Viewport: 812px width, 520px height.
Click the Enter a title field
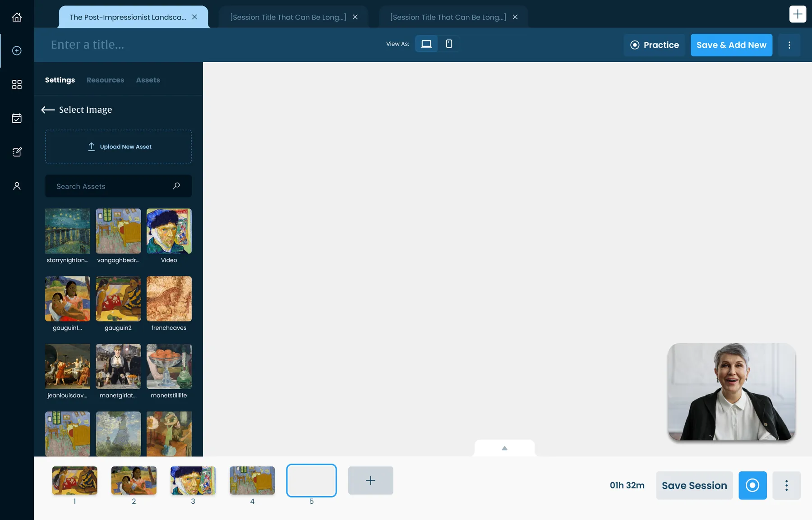[x=88, y=45]
